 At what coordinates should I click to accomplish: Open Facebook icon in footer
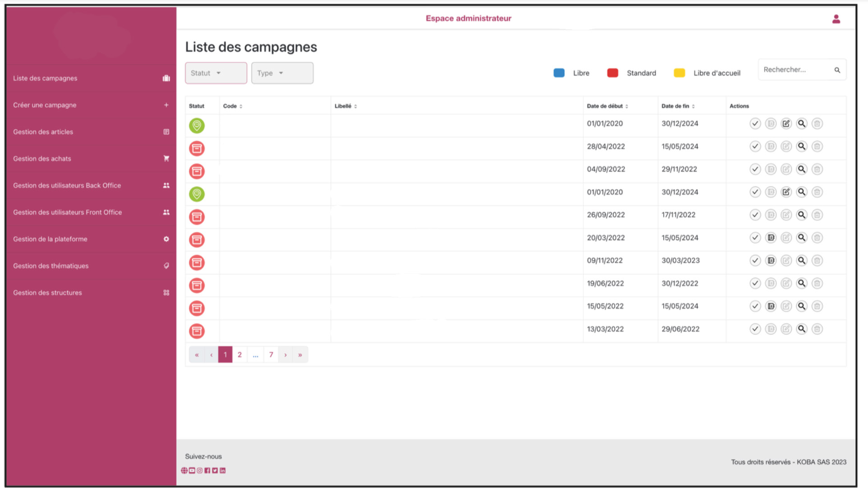pyautogui.click(x=207, y=470)
